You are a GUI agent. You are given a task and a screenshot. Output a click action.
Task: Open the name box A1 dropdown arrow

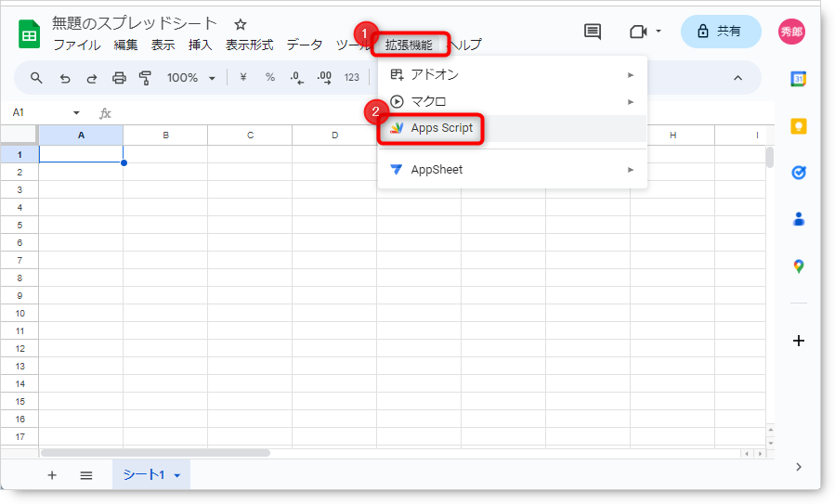tap(76, 113)
